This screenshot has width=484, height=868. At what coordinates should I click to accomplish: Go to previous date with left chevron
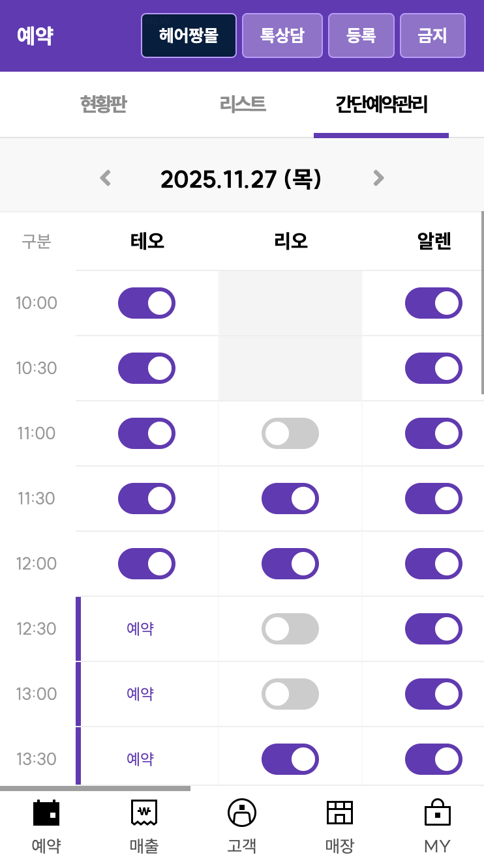[x=106, y=178]
